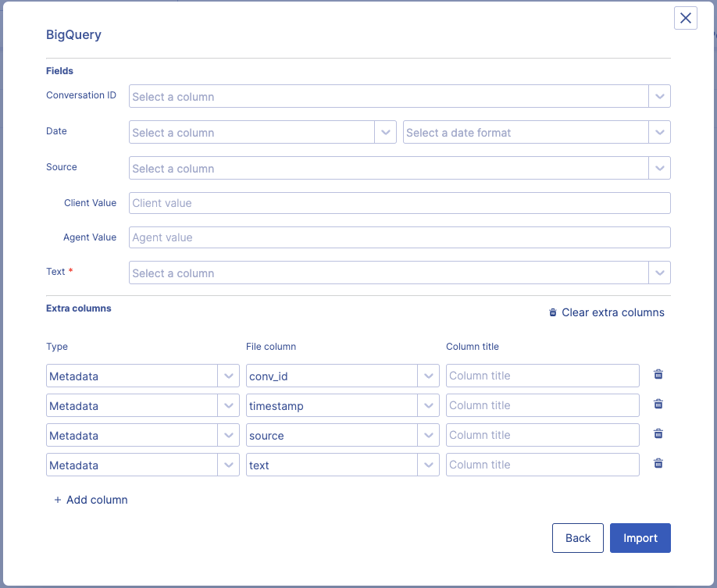Focus the Client Value input field
The width and height of the screenshot is (717, 588).
[399, 203]
